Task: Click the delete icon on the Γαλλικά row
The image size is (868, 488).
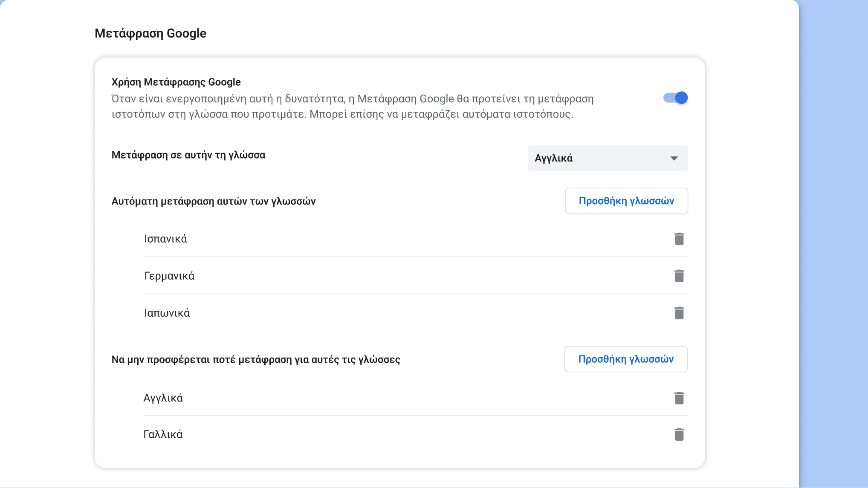Action: click(679, 434)
